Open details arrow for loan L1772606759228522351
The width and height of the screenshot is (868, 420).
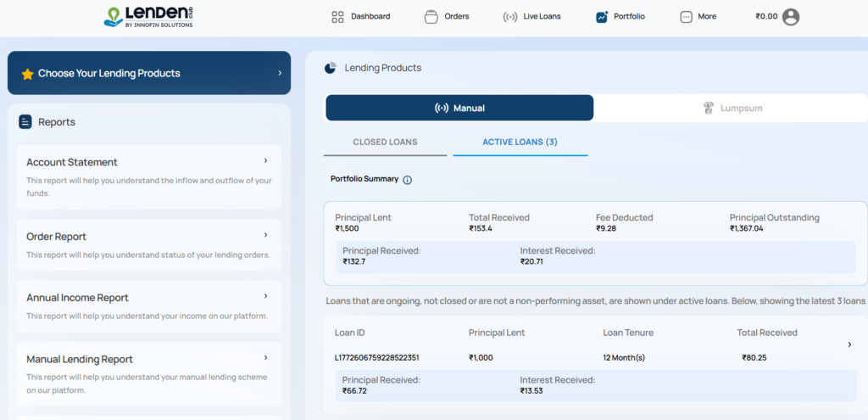pyautogui.click(x=849, y=344)
